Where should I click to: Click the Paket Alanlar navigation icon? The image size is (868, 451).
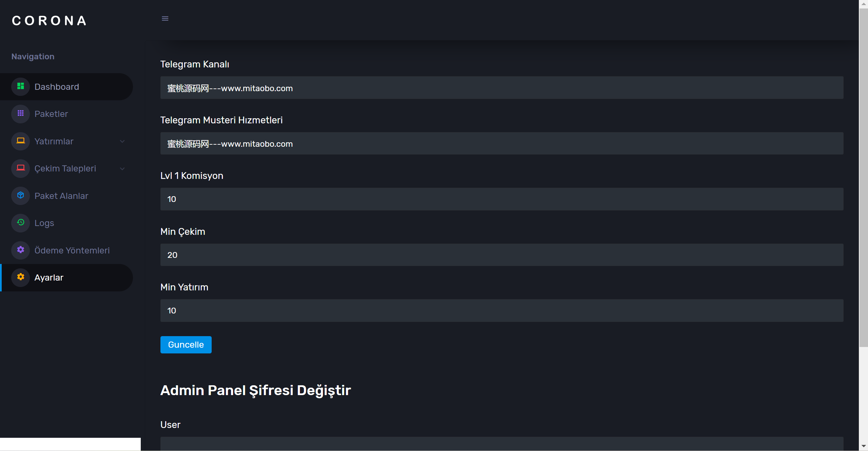pyautogui.click(x=21, y=196)
